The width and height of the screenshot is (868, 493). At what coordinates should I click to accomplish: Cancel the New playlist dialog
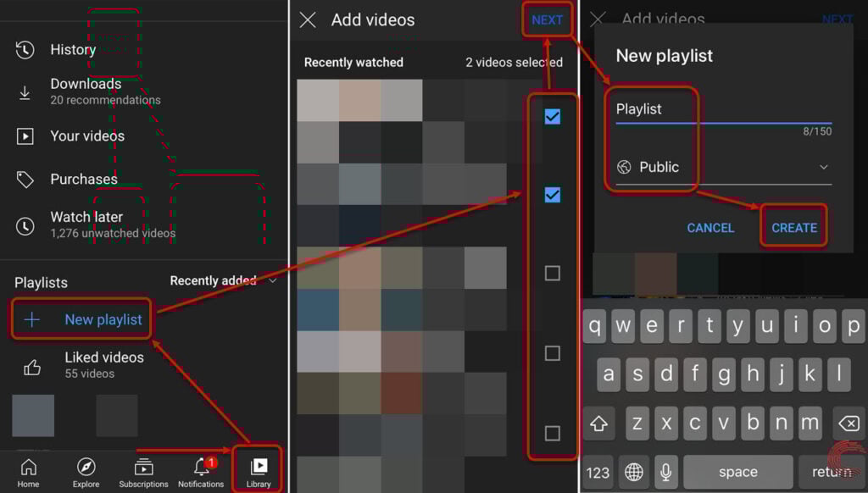(x=710, y=228)
